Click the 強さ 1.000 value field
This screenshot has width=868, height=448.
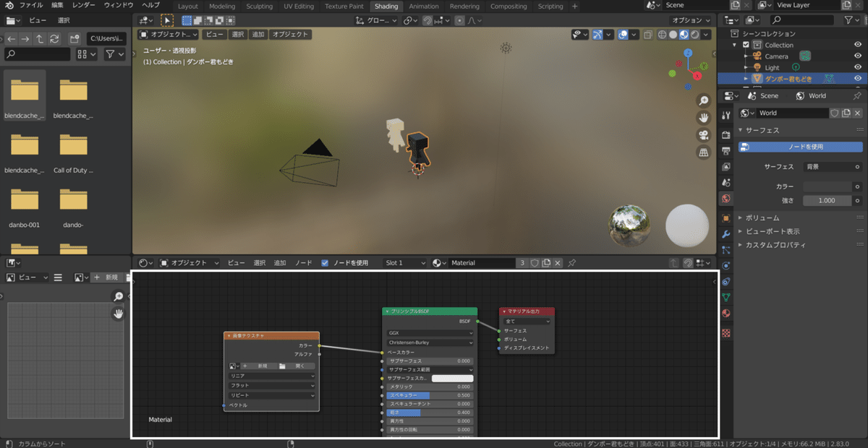827,200
